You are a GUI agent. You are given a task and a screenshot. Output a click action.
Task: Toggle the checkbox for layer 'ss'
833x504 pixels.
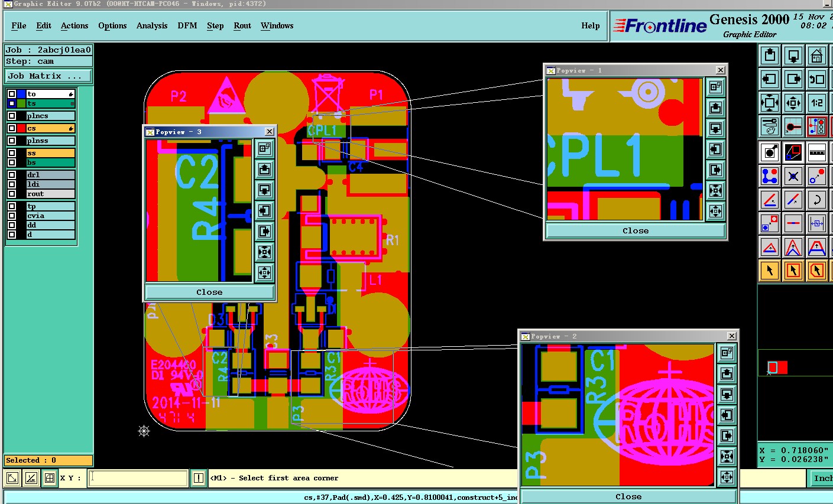[x=12, y=153]
